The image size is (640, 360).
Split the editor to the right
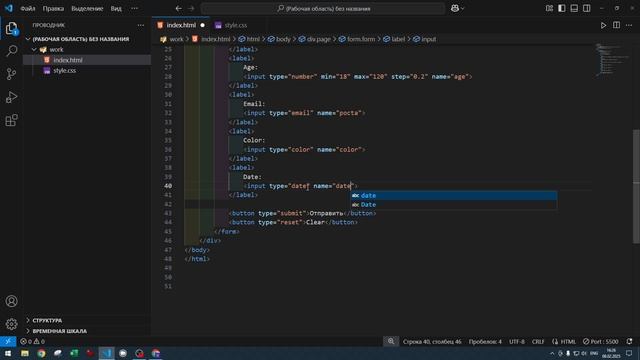pyautogui.click(x=616, y=25)
